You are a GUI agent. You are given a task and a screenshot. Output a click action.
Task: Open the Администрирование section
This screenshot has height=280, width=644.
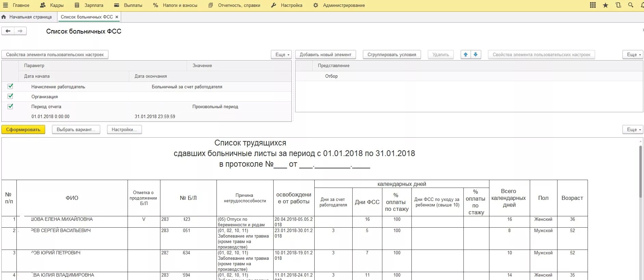point(339,5)
